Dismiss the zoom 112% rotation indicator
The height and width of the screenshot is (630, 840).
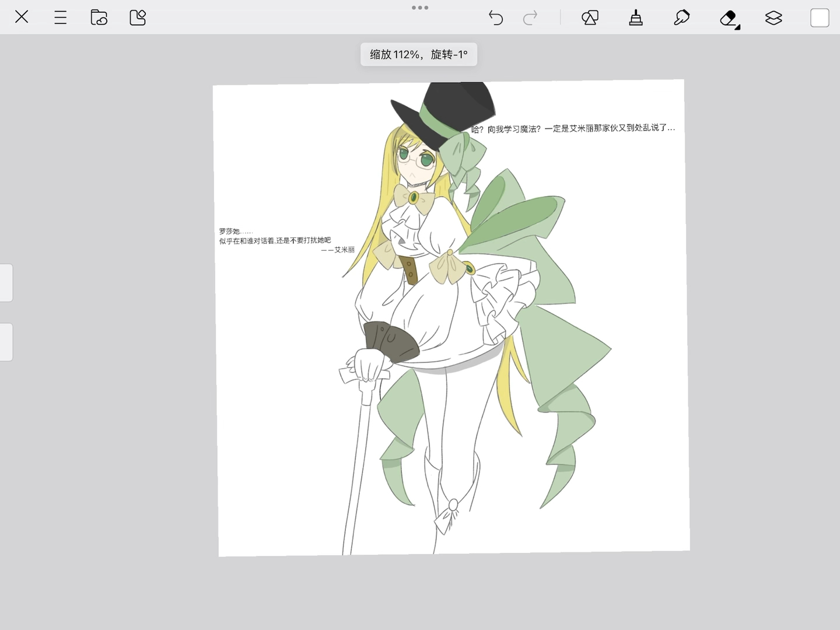coord(419,54)
